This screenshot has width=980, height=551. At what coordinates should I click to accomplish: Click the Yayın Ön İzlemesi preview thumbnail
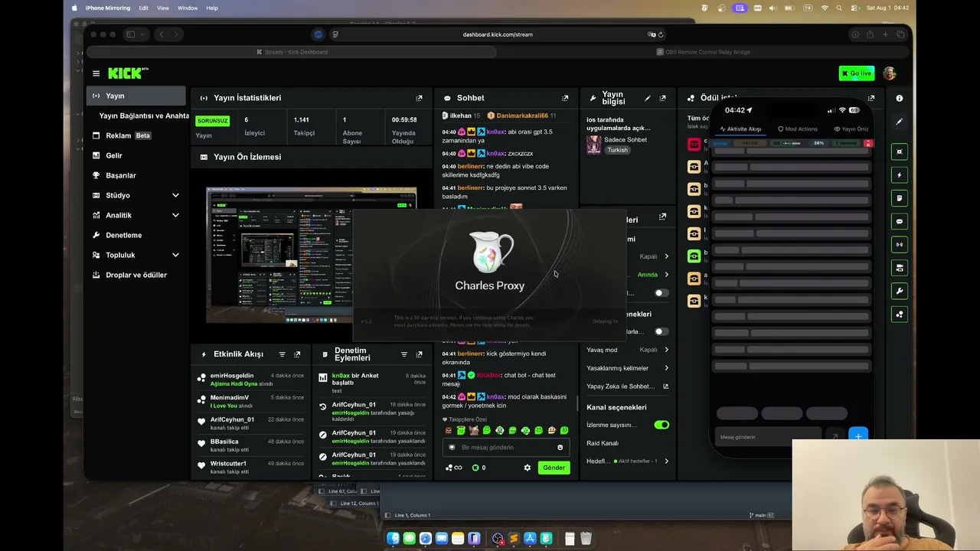[312, 255]
